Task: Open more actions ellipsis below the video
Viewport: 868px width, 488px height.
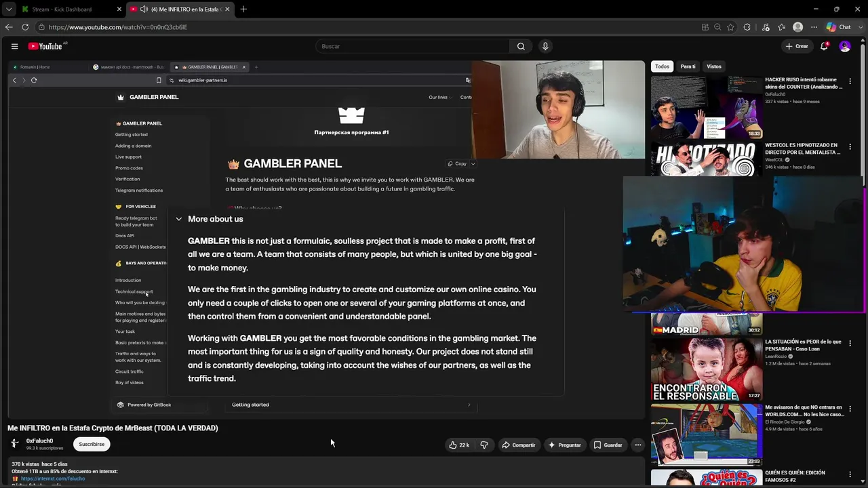Action: coord(637,445)
